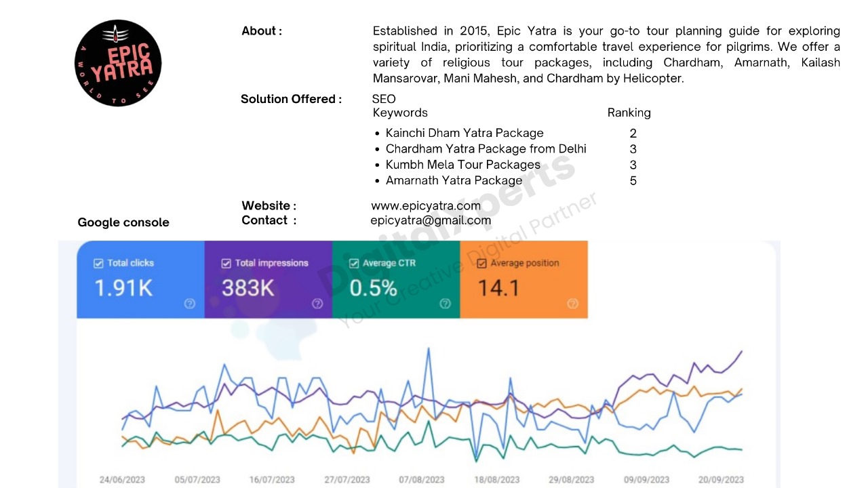868x488 pixels.
Task: Select the 1.91K total clicks value
Action: click(x=123, y=288)
